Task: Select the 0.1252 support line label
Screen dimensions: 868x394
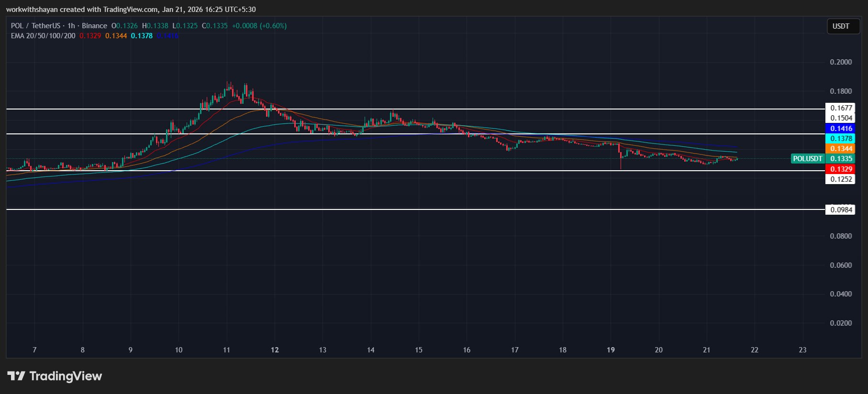Action: (841, 179)
